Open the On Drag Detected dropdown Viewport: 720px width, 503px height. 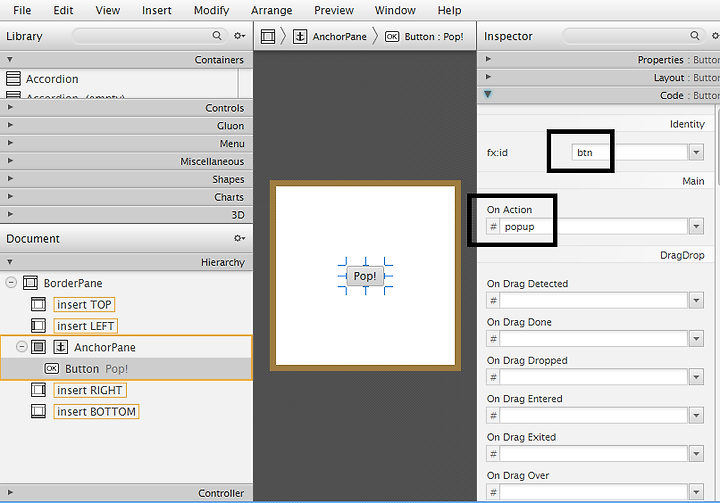(696, 300)
